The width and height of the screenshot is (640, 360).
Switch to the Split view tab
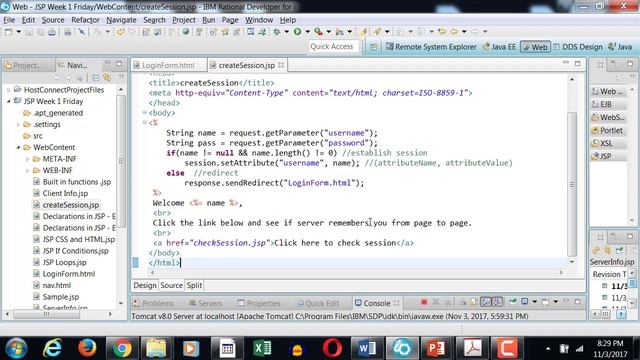pos(194,285)
